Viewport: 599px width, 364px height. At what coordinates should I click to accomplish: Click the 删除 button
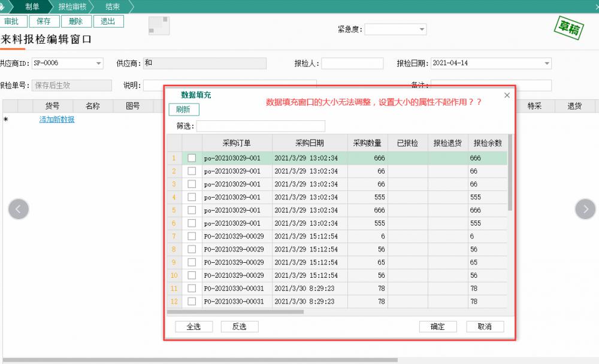(x=76, y=22)
